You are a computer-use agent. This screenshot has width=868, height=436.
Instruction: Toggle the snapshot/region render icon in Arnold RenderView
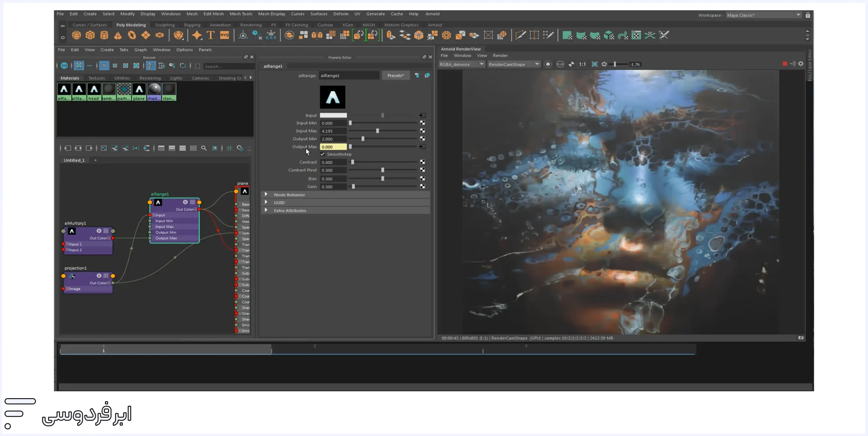(x=595, y=64)
